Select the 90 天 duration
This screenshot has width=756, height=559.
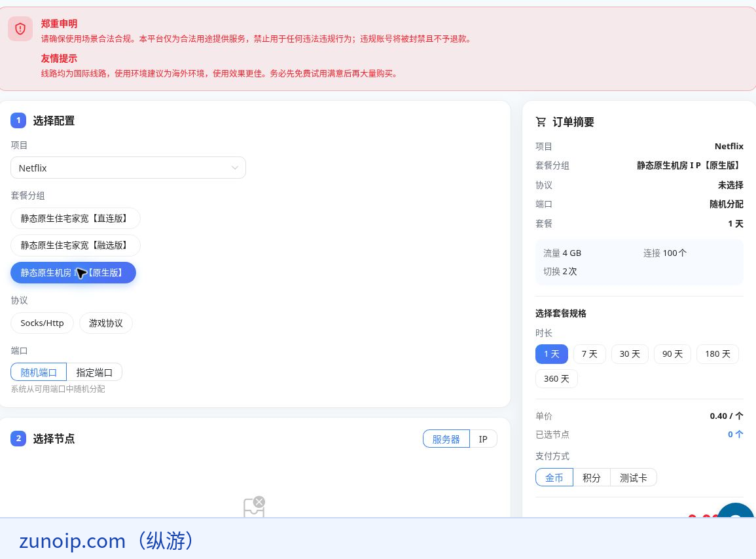click(673, 354)
